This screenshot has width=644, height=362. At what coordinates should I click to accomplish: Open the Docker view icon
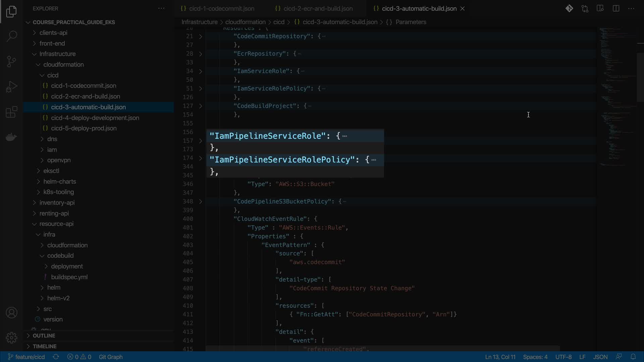coord(11,137)
